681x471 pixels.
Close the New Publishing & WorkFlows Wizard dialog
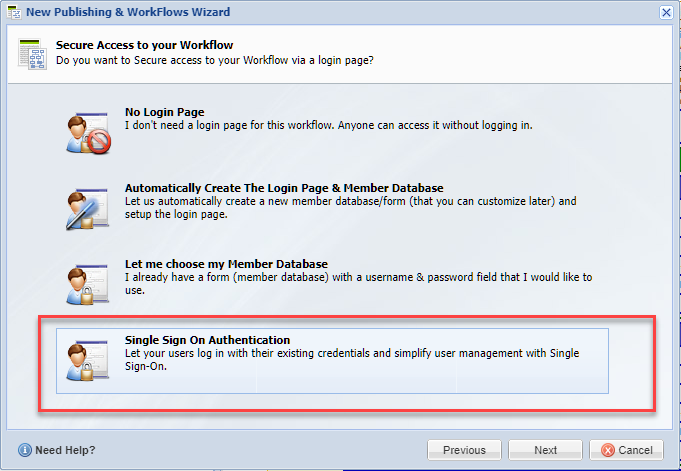[x=666, y=12]
